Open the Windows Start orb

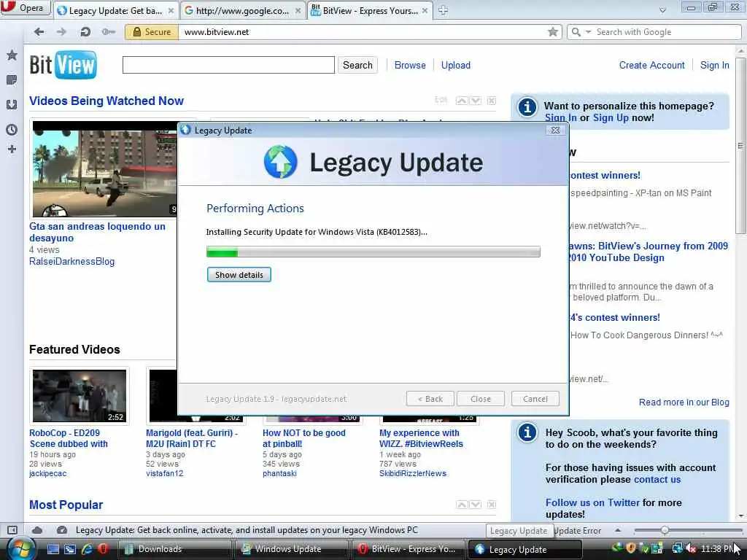[20, 549]
